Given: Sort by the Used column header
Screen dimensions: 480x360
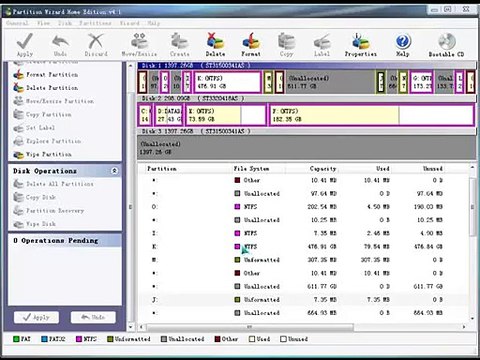Looking at the screenshot, I should [365, 169].
